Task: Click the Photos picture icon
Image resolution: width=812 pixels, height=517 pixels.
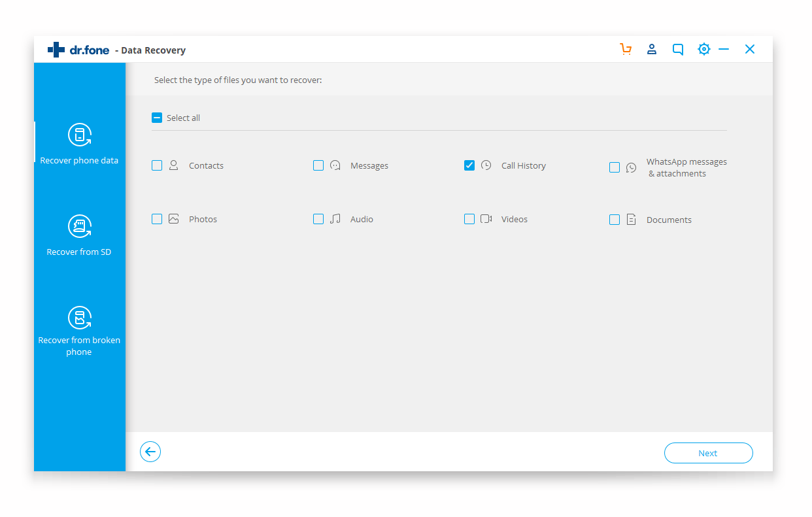Action: point(173,219)
